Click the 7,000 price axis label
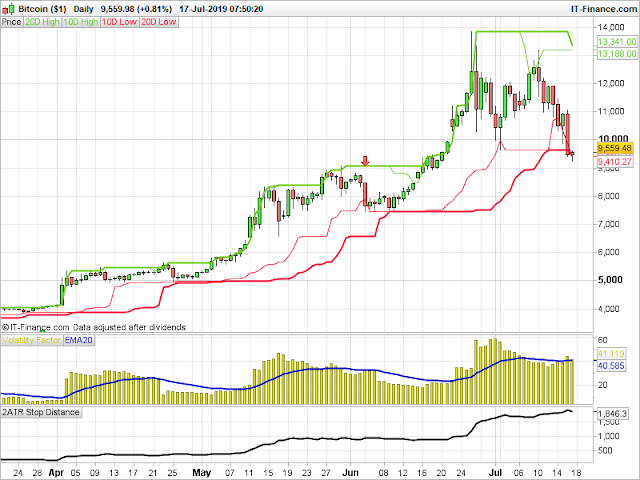The width and height of the screenshot is (640, 480). (609, 224)
